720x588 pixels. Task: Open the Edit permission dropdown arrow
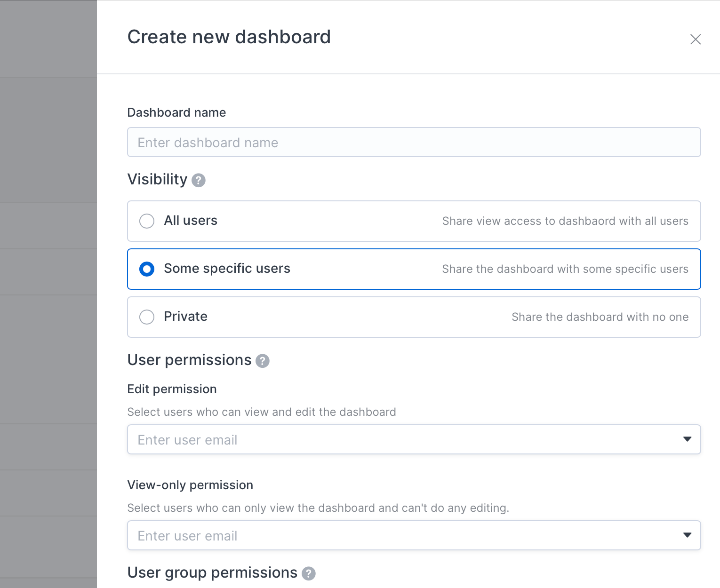click(688, 439)
